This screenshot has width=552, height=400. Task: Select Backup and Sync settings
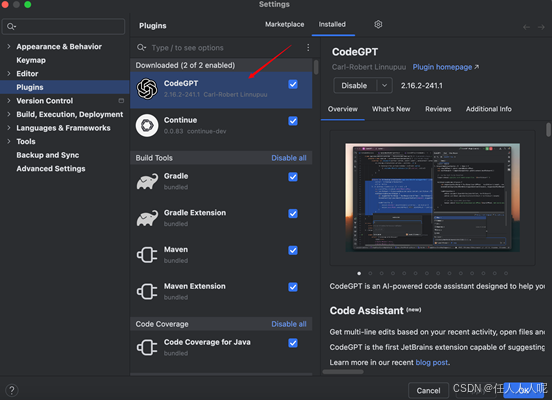48,155
